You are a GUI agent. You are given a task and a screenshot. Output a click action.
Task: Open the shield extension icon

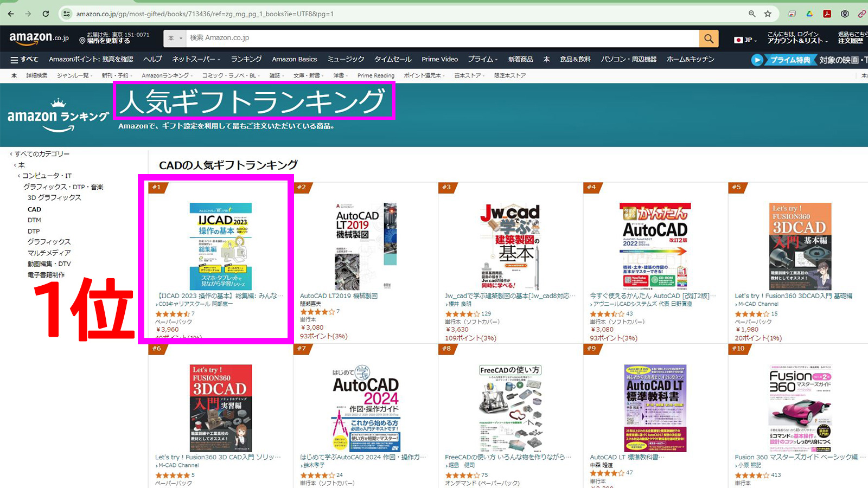(x=845, y=14)
